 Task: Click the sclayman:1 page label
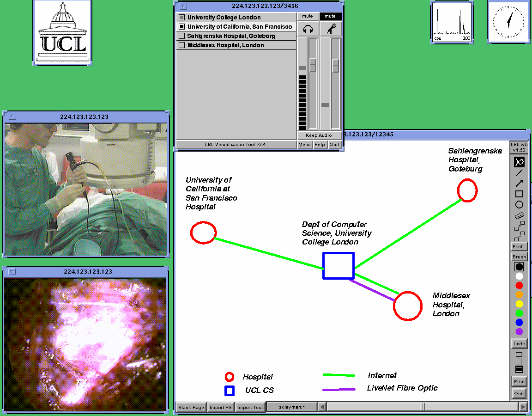(x=292, y=407)
